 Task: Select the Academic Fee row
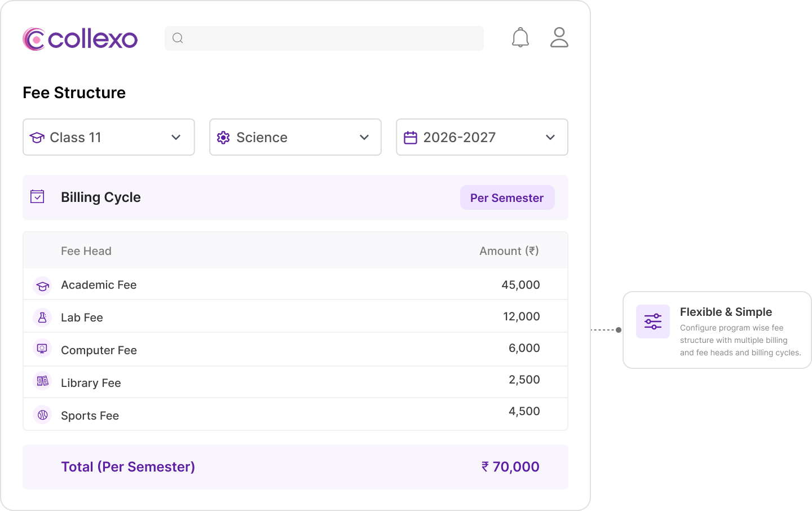(x=295, y=284)
